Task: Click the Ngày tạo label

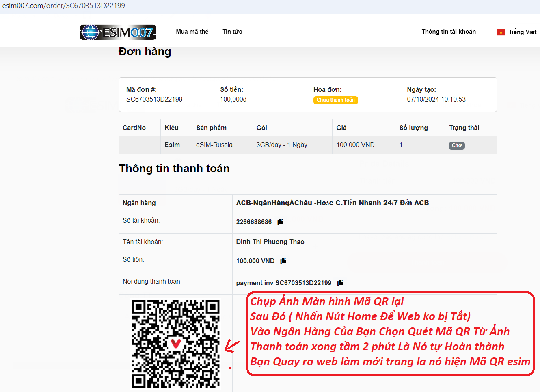Action: (421, 90)
